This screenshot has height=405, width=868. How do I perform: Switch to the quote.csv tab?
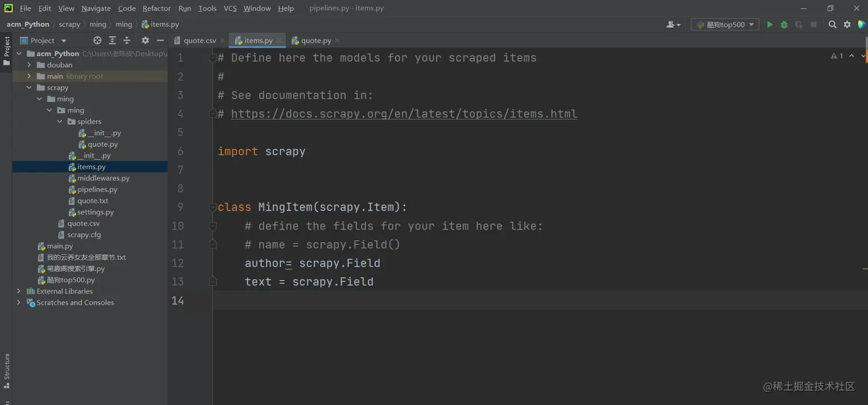click(199, 41)
